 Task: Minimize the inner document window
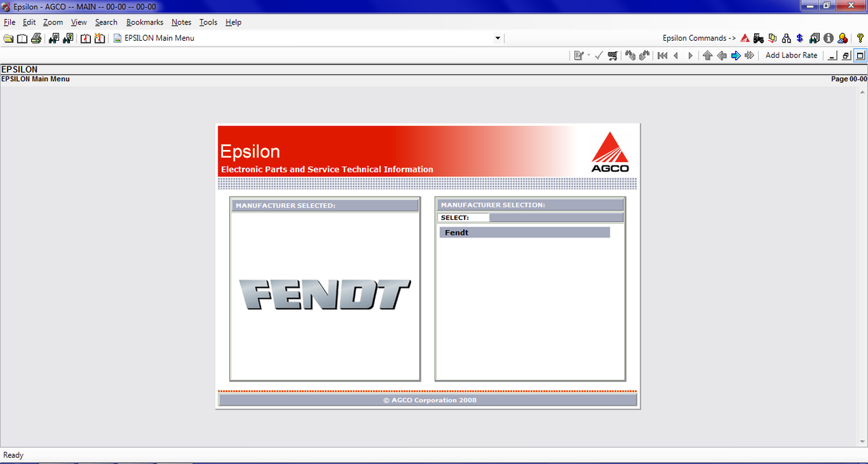click(x=833, y=56)
